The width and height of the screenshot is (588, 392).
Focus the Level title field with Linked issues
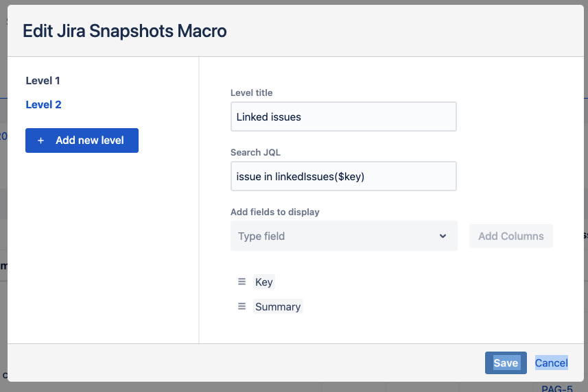click(344, 117)
